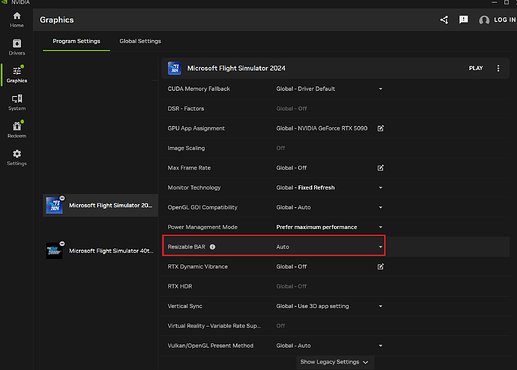The width and height of the screenshot is (517, 370).
Task: Open the feedback notification icon
Action: 463,20
